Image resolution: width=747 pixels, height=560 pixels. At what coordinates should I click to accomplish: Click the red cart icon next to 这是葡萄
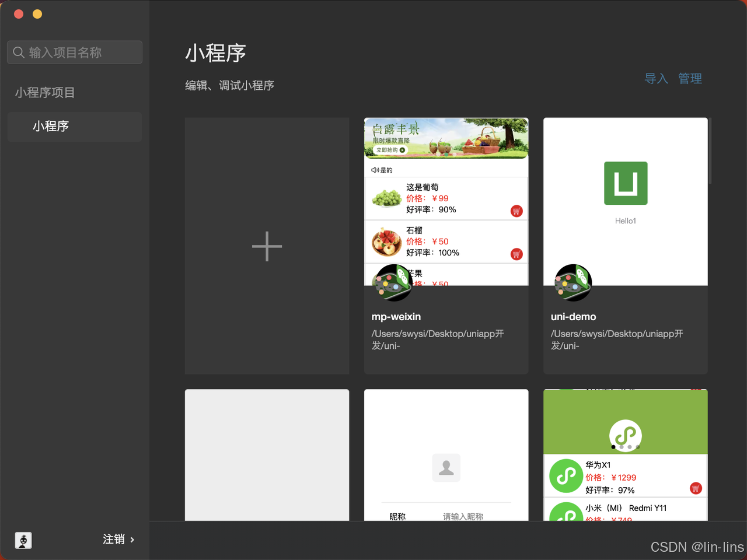(516, 211)
